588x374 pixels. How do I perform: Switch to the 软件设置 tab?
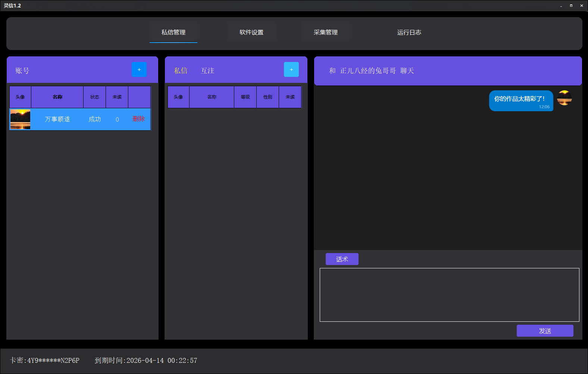coord(251,32)
